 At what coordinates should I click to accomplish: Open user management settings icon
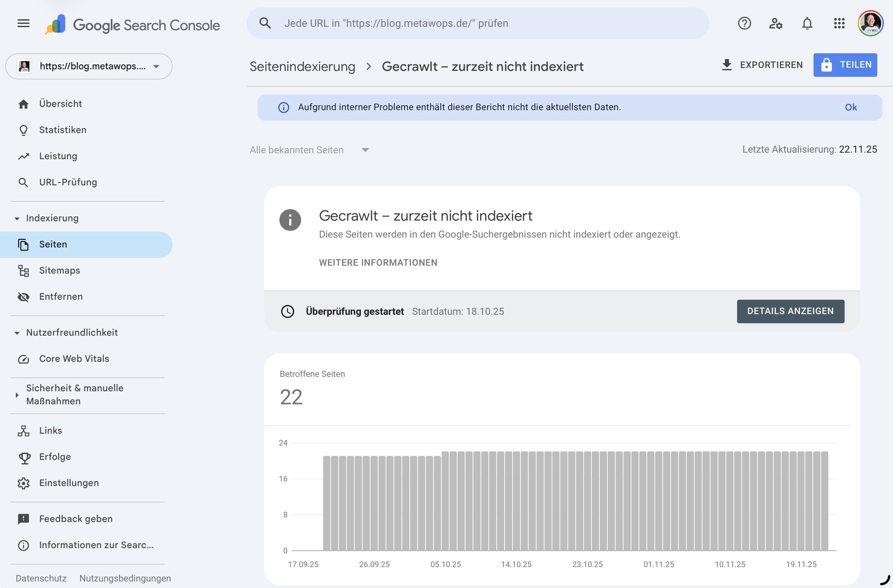(776, 24)
